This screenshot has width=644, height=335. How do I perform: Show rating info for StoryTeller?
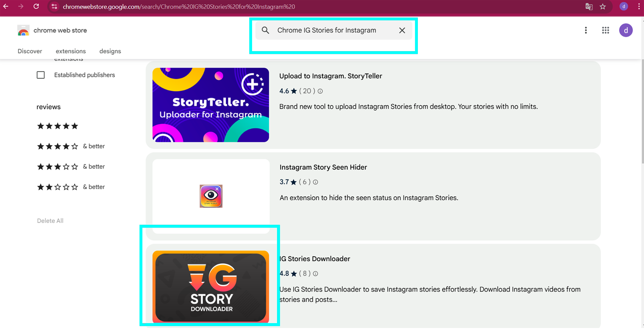coord(320,91)
